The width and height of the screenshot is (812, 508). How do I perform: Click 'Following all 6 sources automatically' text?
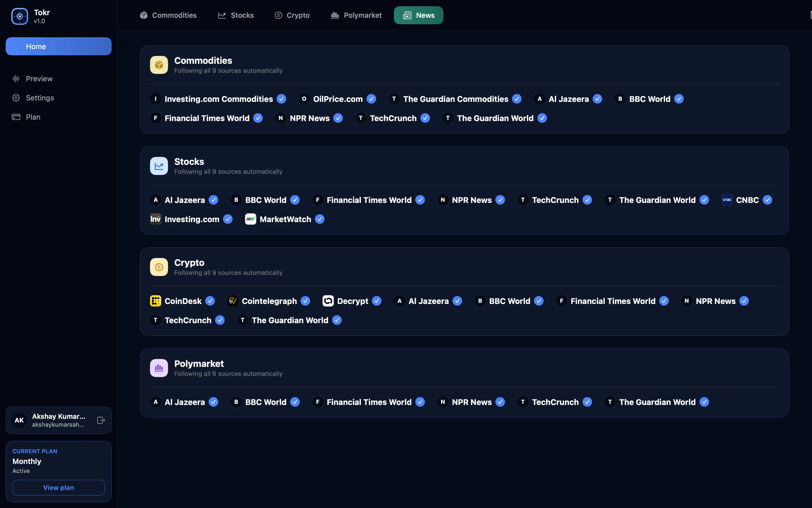pyautogui.click(x=228, y=374)
